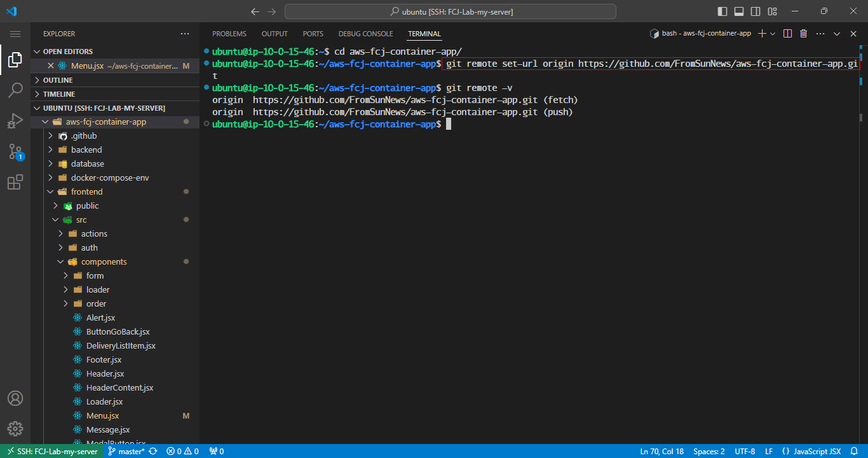Expand the docker-compose-env folder
This screenshot has width=868, height=458.
click(115, 178)
